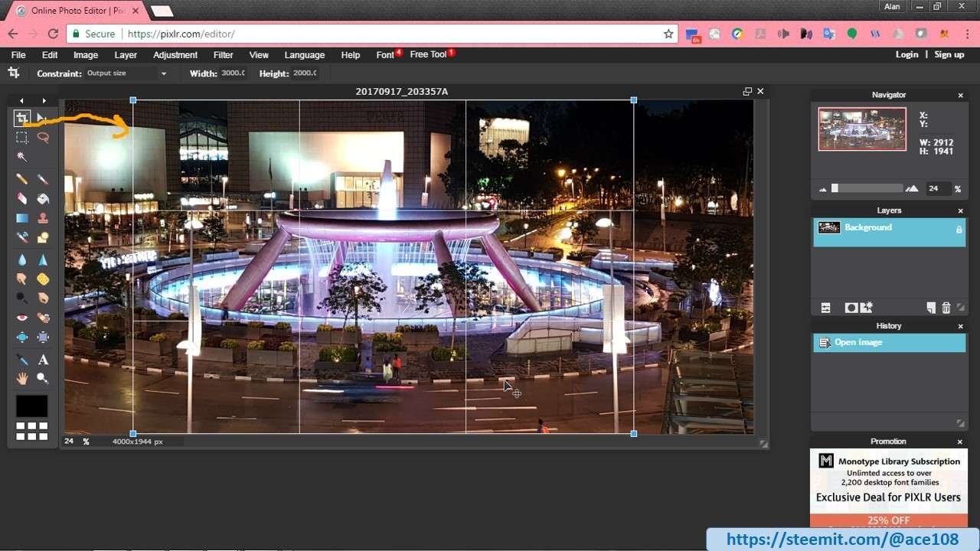Unlock the Background layer via lock icon
Viewport: 980px width, 551px height.
point(959,229)
